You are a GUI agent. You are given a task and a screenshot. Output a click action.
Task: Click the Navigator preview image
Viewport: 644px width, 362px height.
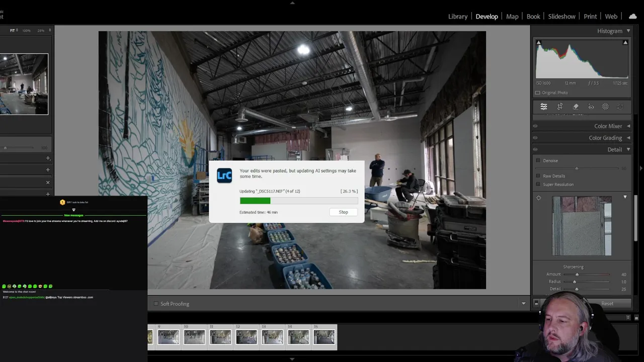24,84
